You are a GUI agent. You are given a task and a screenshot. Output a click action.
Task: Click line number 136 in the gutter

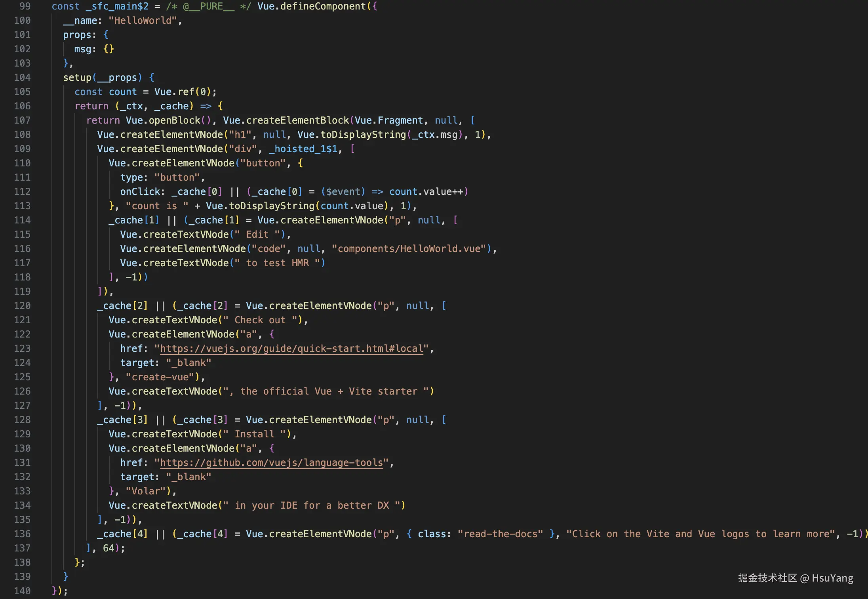22,534
